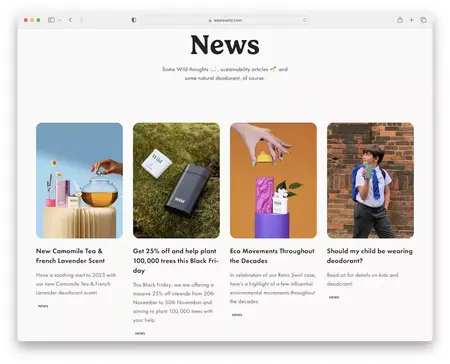This screenshot has height=364, width=450.
Task: Click NEWS tag under child deodorant article
Action: [334, 297]
